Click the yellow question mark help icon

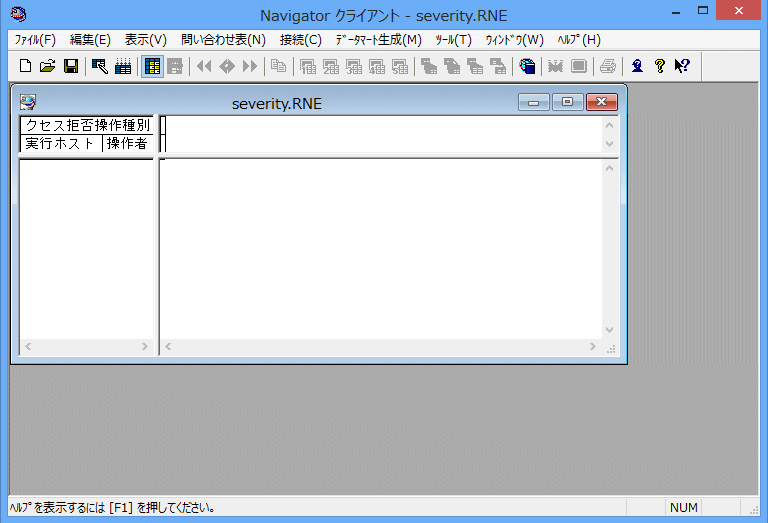pos(659,66)
